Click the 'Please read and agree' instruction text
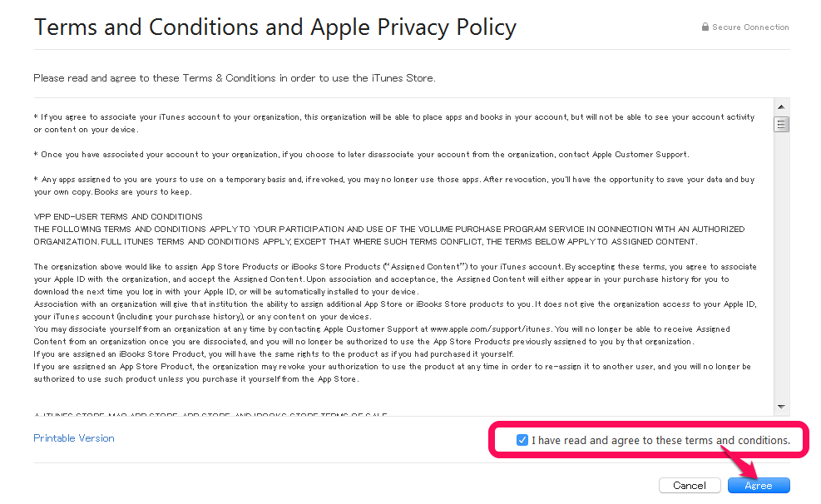 234,78
